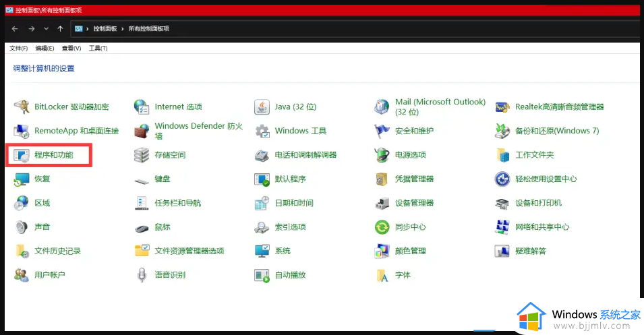Open 恢复 monitor icon
Screen dimensions: 644x335
pos(22,179)
